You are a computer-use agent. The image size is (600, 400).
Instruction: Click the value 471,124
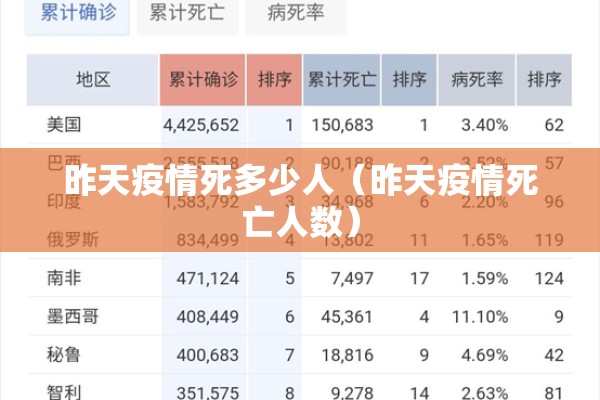pyautogui.click(x=208, y=278)
